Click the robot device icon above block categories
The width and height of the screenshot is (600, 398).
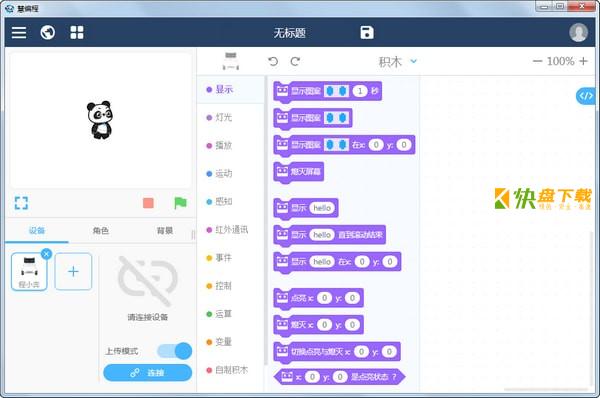[x=231, y=62]
